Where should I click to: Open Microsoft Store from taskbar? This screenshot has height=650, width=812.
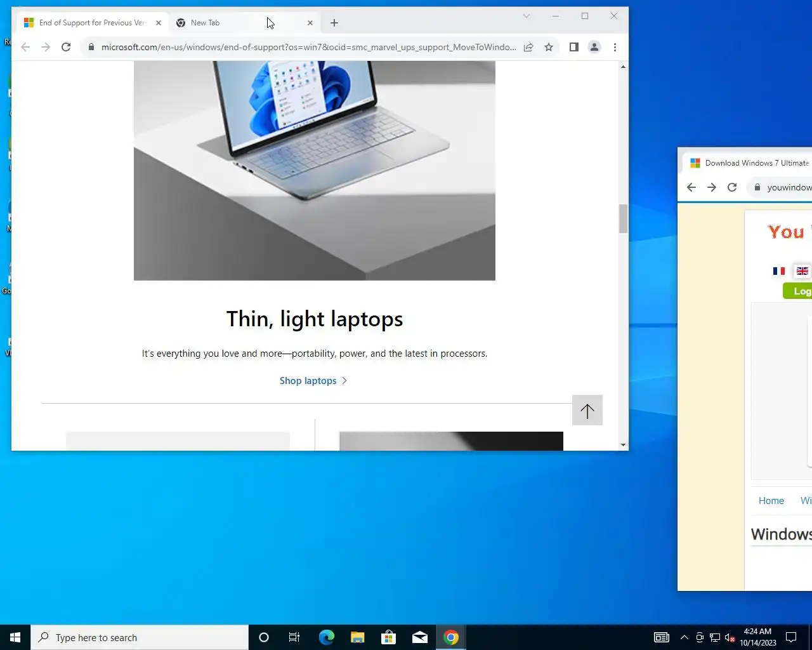[x=388, y=637]
